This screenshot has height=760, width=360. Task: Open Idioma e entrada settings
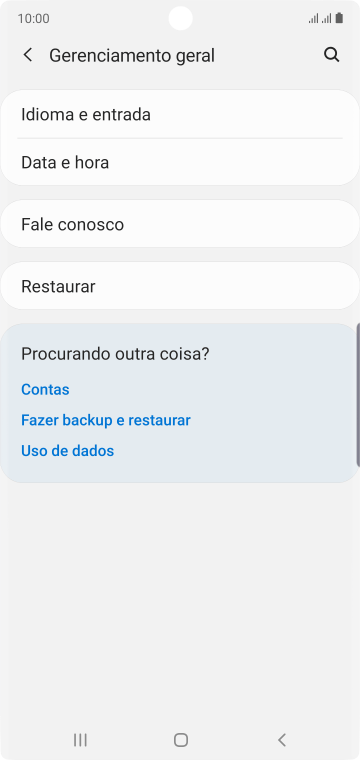coord(180,114)
